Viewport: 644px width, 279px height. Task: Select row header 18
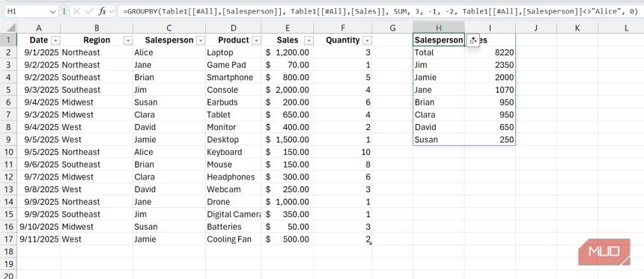coord(9,251)
